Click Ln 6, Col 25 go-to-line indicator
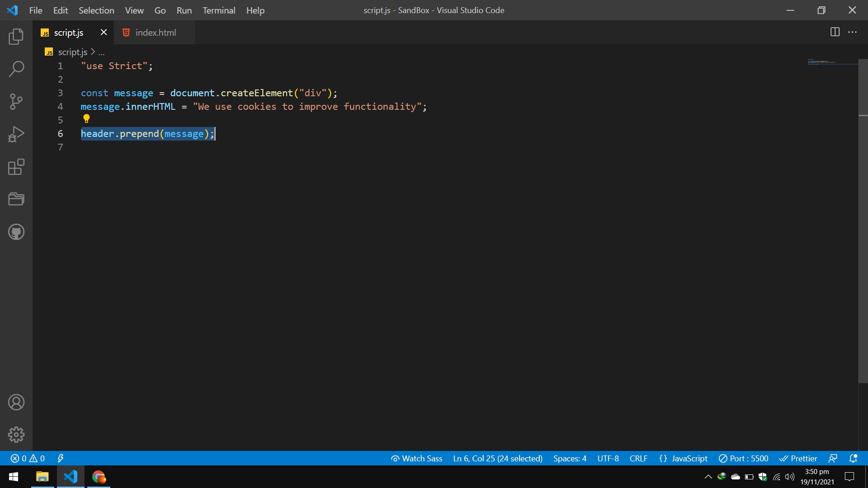Viewport: 868px width, 488px height. tap(498, 458)
